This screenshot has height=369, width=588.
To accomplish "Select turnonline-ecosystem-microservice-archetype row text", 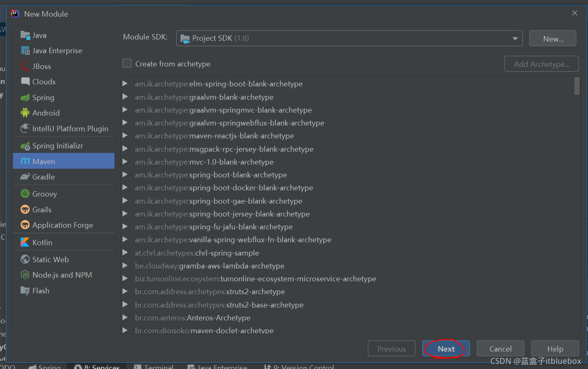I will coord(255,278).
